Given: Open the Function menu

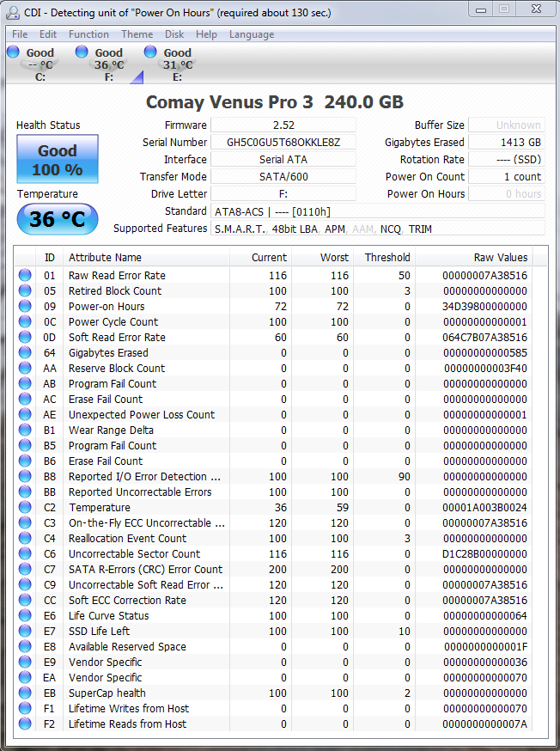Looking at the screenshot, I should point(88,34).
